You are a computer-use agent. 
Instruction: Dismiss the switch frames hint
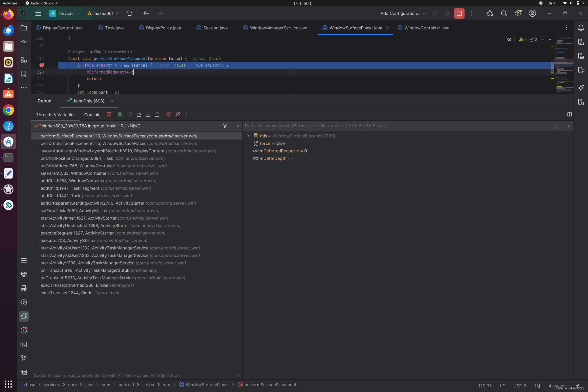[238, 375]
